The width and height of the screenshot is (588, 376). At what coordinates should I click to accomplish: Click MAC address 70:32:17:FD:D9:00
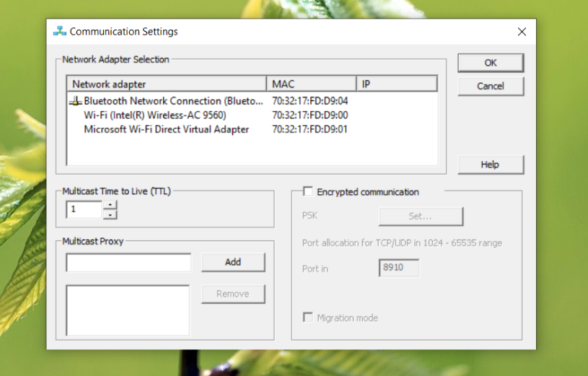(x=310, y=115)
